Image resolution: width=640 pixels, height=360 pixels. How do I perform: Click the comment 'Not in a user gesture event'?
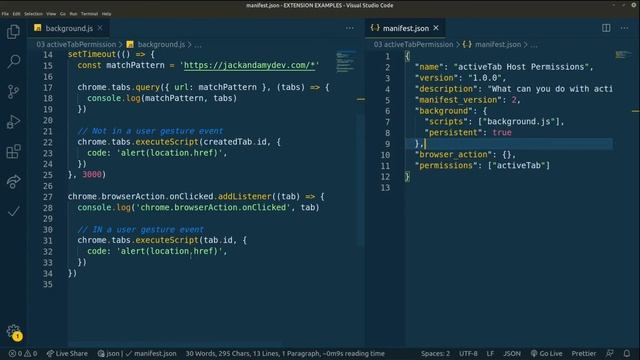tap(150, 131)
